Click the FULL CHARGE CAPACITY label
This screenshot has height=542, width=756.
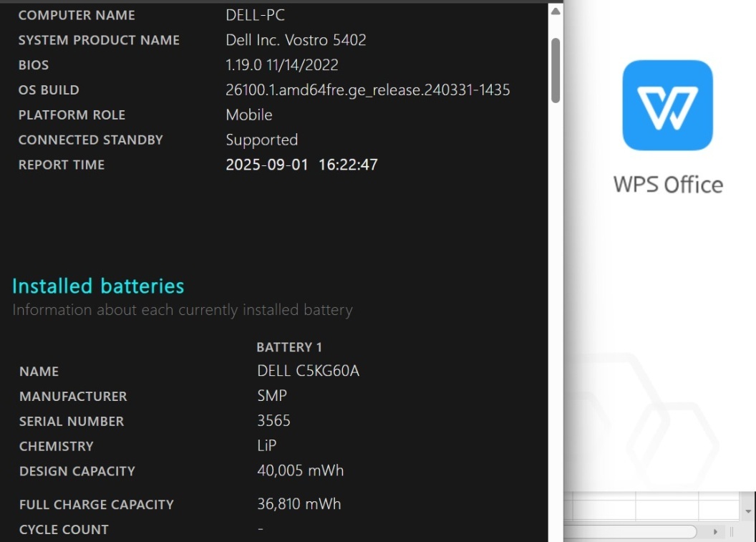pyautogui.click(x=97, y=505)
